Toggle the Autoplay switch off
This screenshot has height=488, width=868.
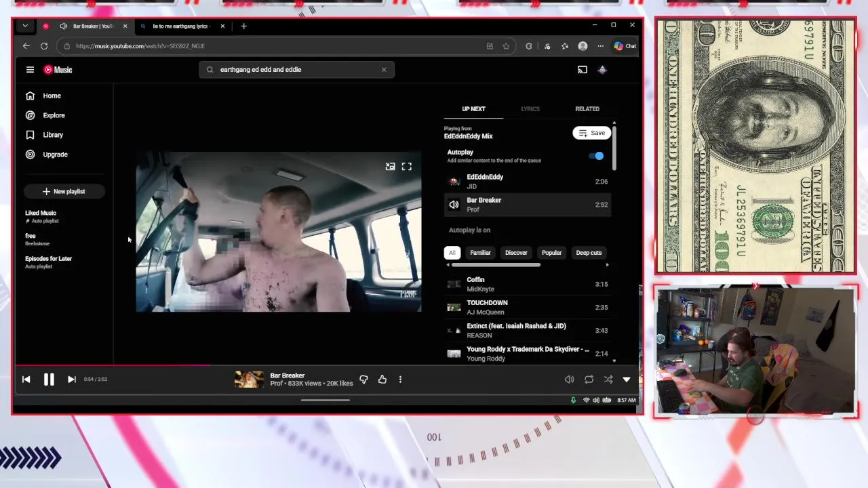[x=596, y=156]
